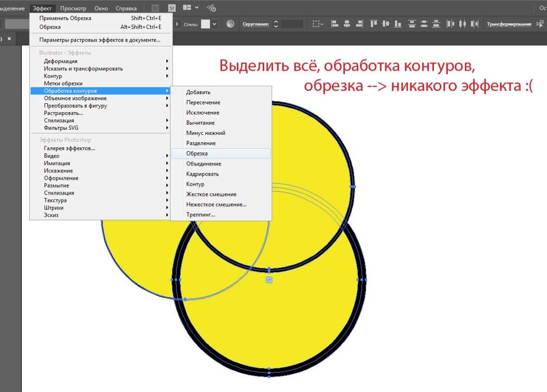Click the isolate selected object icon
547x392 pixels.
point(540,24)
